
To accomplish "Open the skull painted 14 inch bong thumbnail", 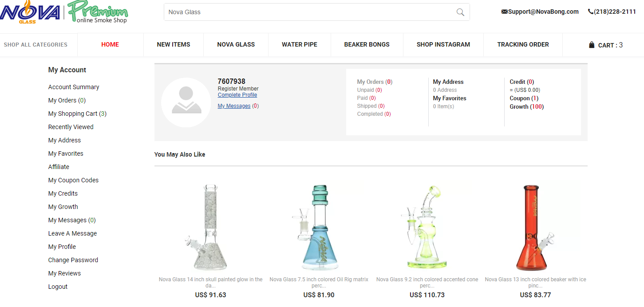I will (210, 227).
